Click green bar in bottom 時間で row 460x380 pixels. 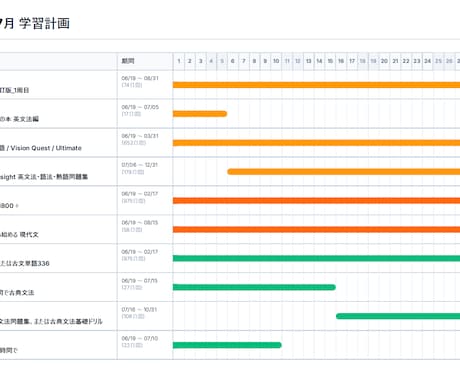227,345
